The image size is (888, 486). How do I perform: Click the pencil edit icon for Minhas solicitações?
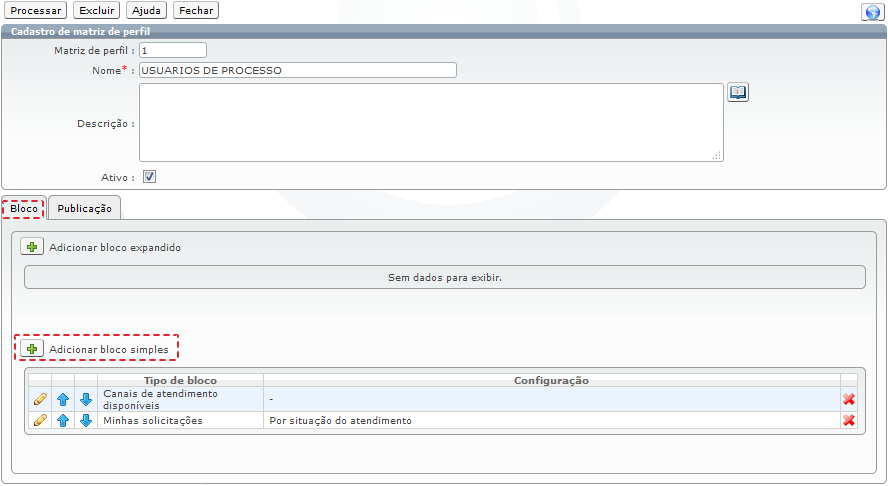(x=40, y=421)
